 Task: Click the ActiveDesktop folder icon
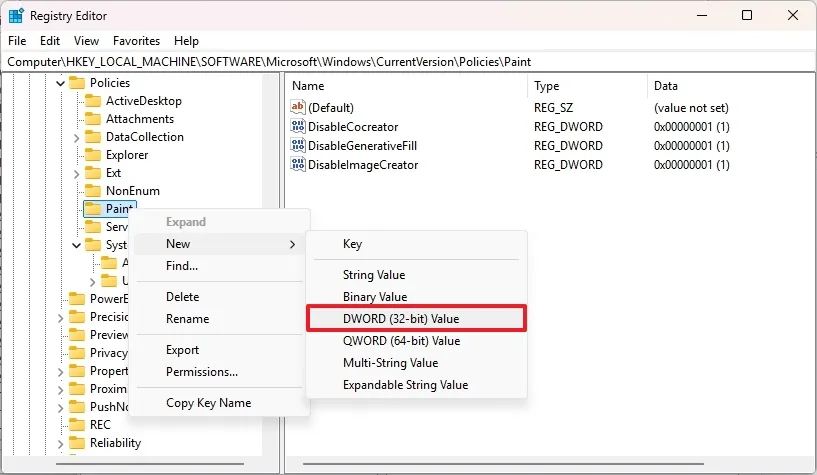pos(93,101)
